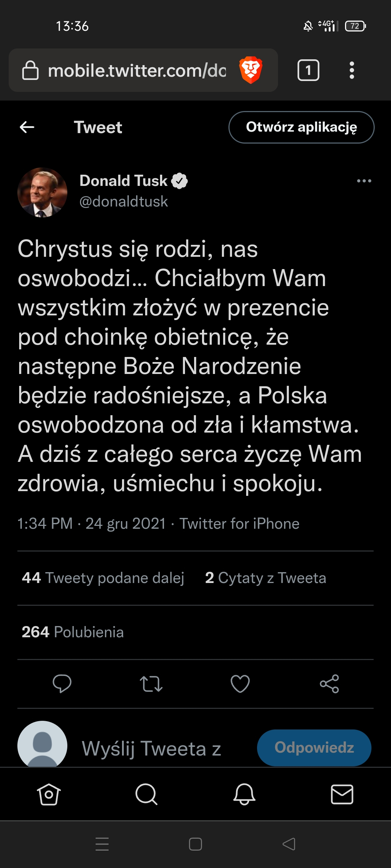
Task: Open the Notifications bell tab
Action: [x=244, y=794]
